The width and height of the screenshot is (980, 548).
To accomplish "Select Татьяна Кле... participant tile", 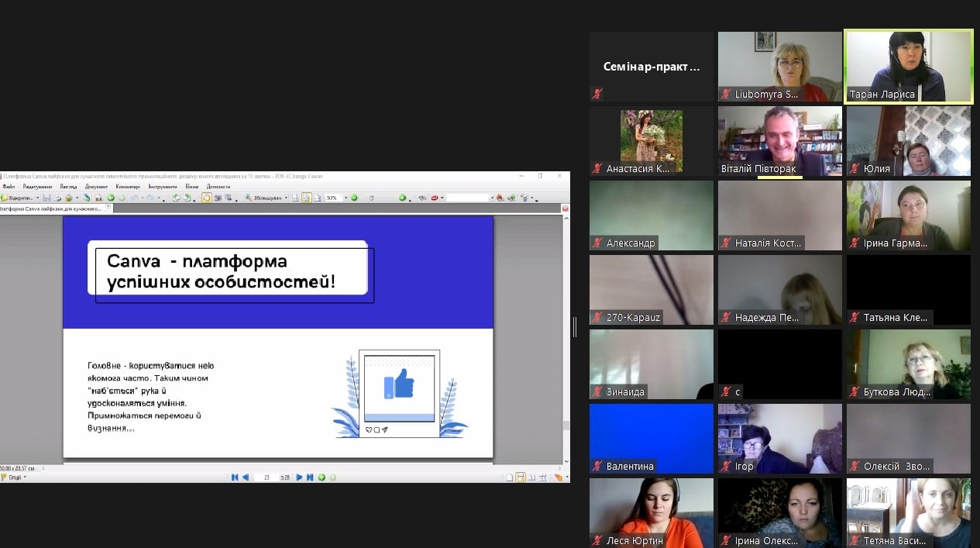I will tap(909, 290).
